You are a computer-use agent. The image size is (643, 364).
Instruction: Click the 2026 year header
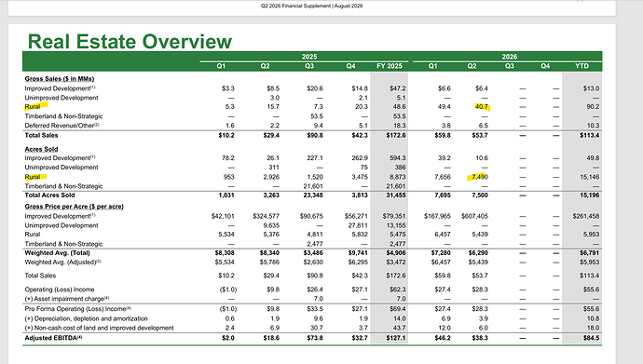(510, 57)
